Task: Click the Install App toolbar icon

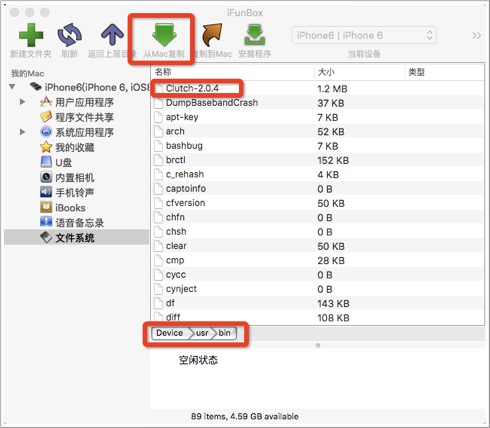Action: (x=255, y=35)
